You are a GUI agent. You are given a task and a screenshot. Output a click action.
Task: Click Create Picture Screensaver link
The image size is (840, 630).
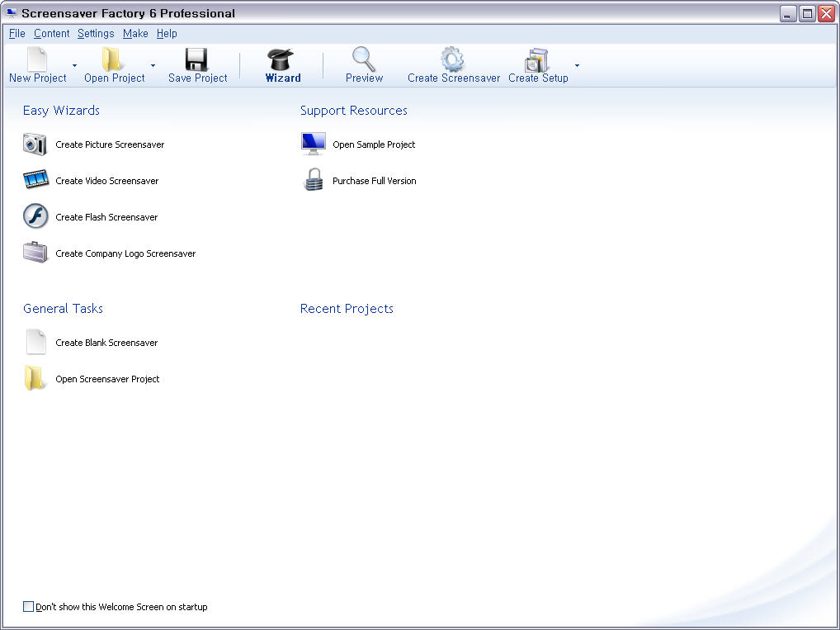(x=110, y=144)
